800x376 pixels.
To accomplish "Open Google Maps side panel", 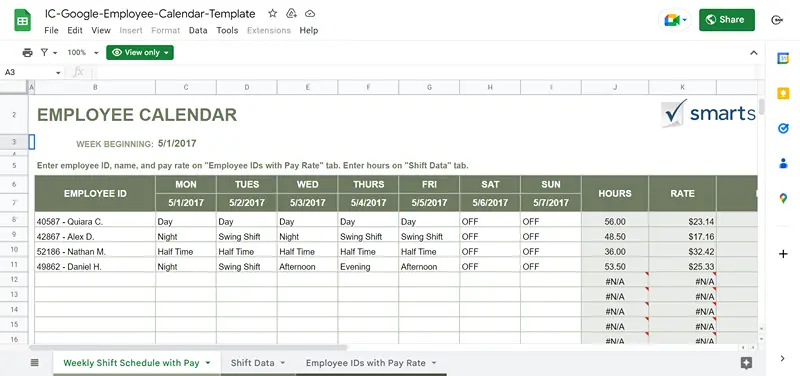I will (783, 198).
